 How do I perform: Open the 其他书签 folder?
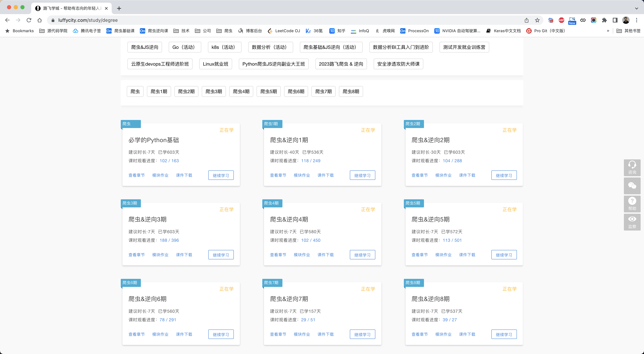[629, 31]
